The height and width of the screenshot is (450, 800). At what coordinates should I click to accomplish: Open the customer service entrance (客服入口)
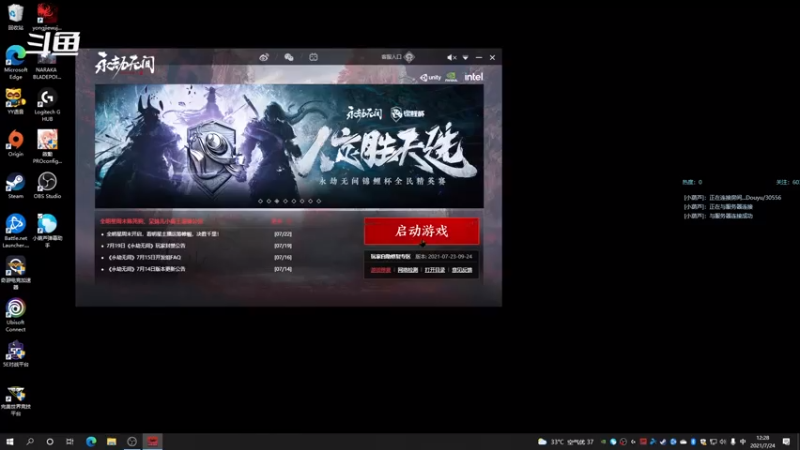pyautogui.click(x=398, y=57)
